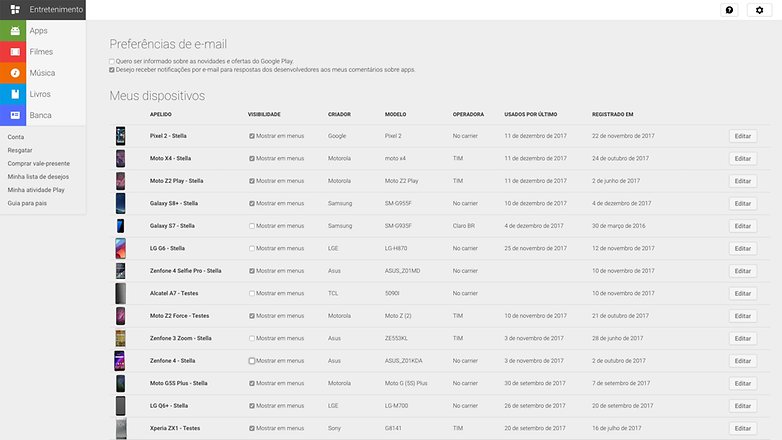The width and height of the screenshot is (782, 440).
Task: Click the Zenfone 3 Zoom thumbnail
Action: pos(120,338)
